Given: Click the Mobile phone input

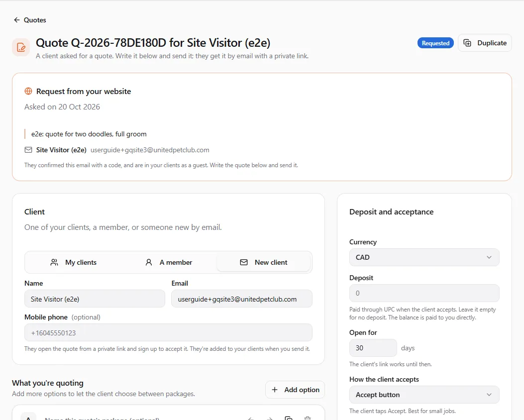Looking at the screenshot, I should (x=168, y=333).
